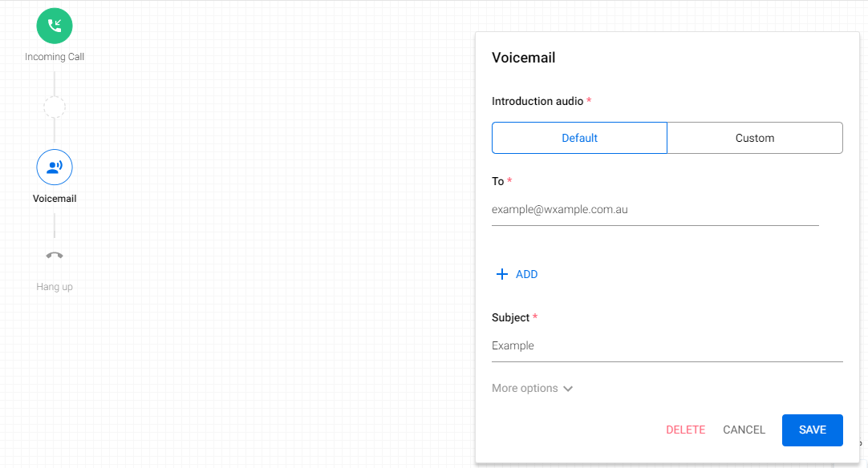Click the ADD recipient text link
The width and height of the screenshot is (868, 468).
coord(526,274)
